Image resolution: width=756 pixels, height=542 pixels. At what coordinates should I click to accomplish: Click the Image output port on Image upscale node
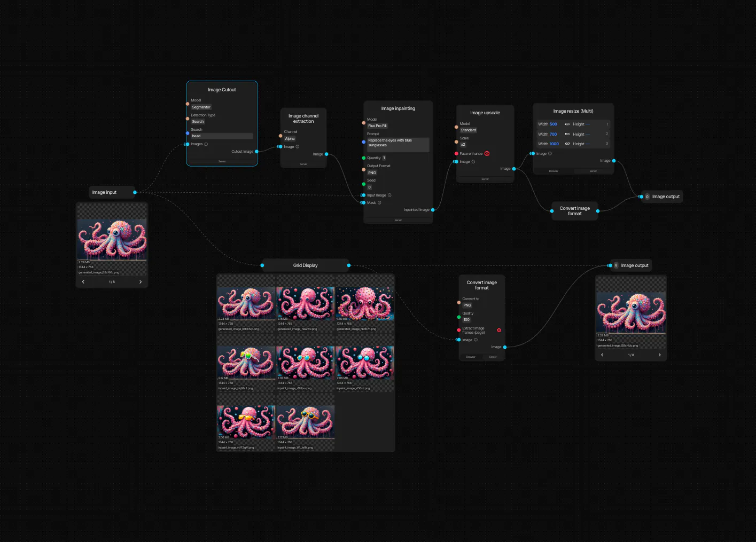[x=513, y=168]
